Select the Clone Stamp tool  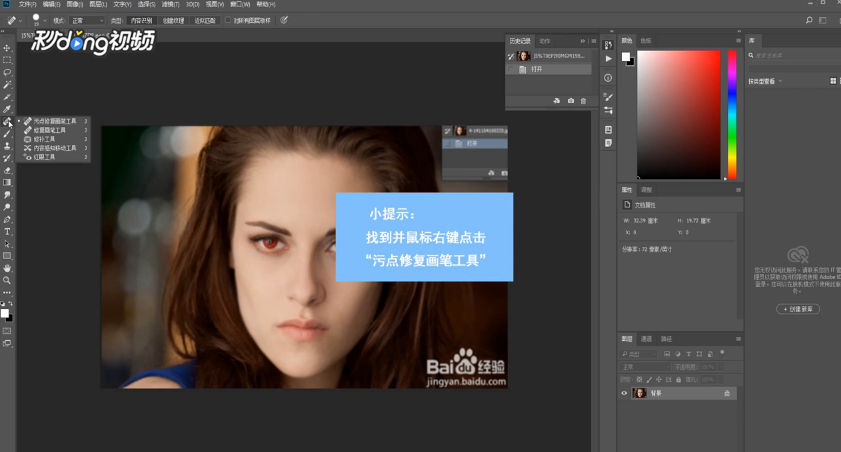(7, 146)
